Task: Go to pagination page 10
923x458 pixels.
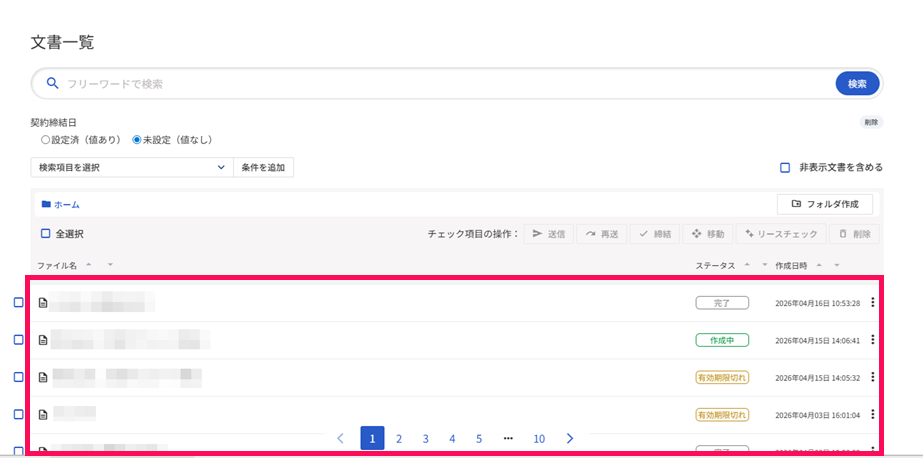Action: (x=539, y=439)
